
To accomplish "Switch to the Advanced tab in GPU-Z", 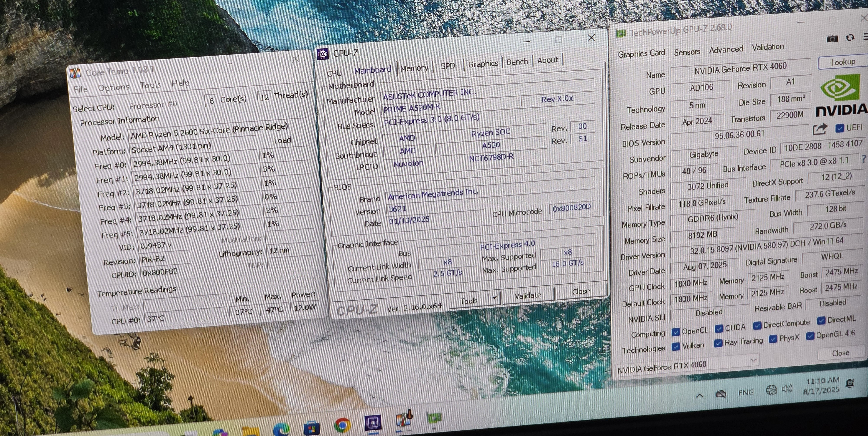I will 726,50.
